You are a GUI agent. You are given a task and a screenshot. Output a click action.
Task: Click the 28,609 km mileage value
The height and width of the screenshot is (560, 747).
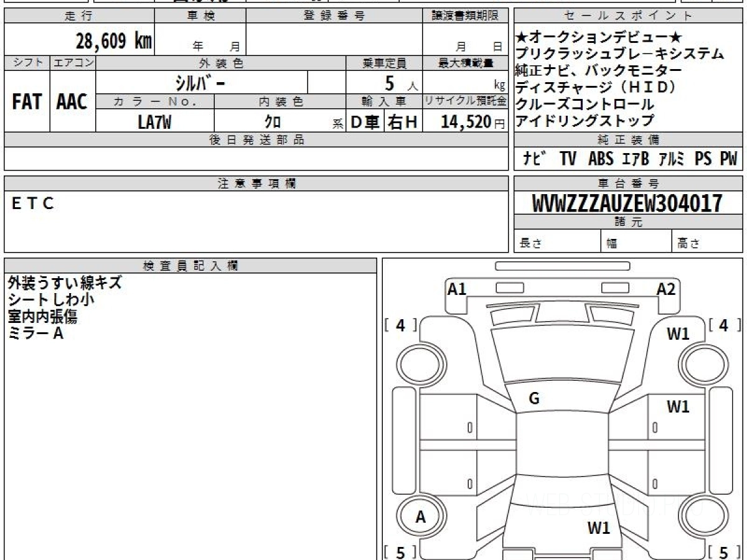tap(114, 41)
